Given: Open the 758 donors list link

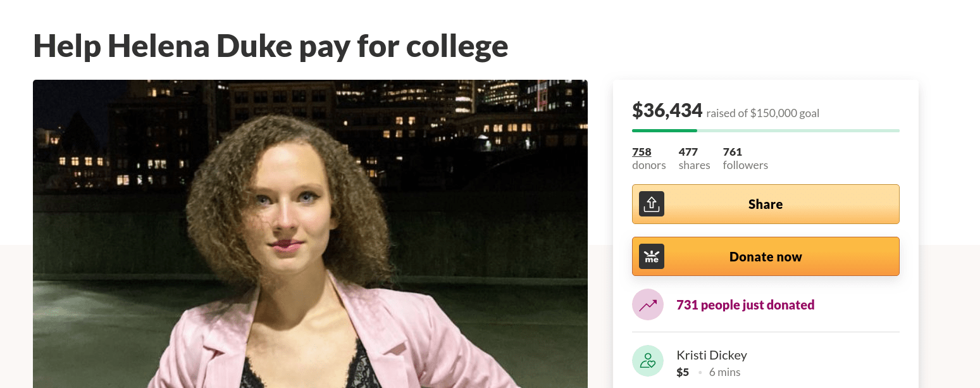Looking at the screenshot, I should click(x=642, y=152).
